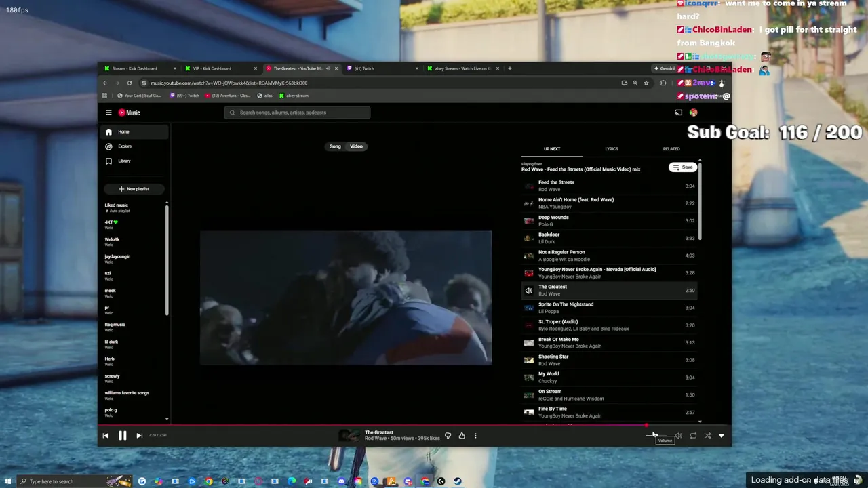The image size is (868, 488).
Task: Open the Up Next tab
Action: point(552,149)
